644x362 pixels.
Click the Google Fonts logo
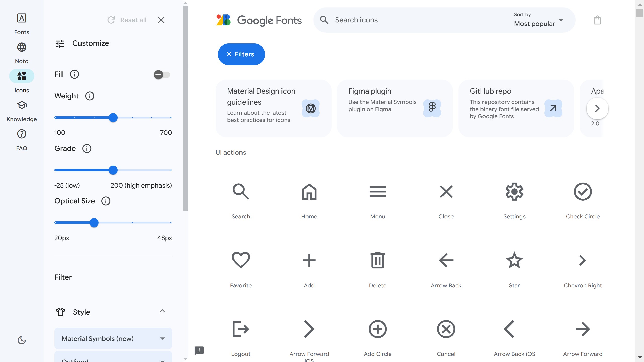[259, 20]
